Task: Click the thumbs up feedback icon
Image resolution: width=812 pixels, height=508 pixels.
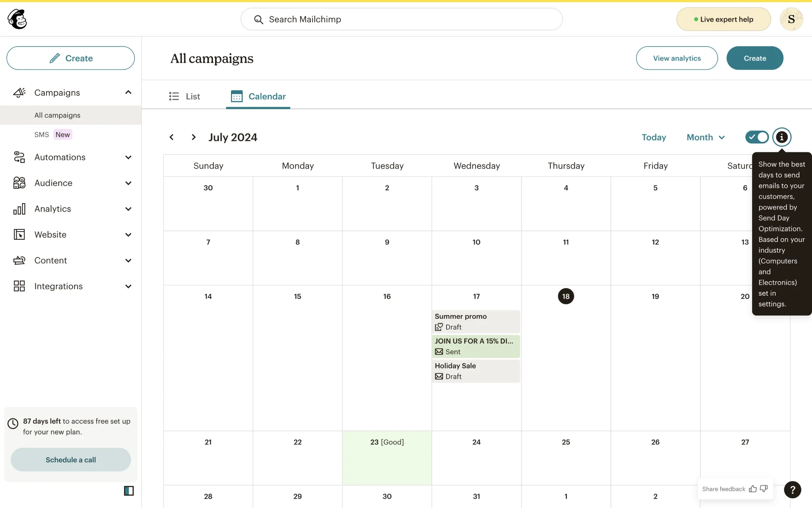Action: pos(753,489)
